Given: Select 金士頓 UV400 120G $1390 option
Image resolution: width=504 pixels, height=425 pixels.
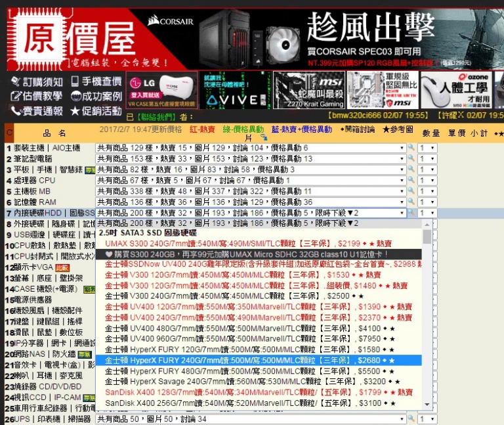Looking at the screenshot, I should point(259,307).
